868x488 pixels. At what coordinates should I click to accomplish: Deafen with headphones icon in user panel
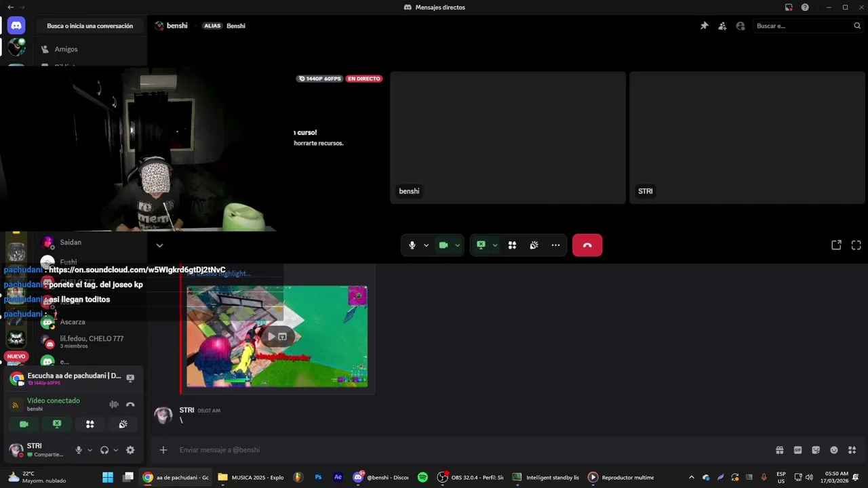[104, 450]
